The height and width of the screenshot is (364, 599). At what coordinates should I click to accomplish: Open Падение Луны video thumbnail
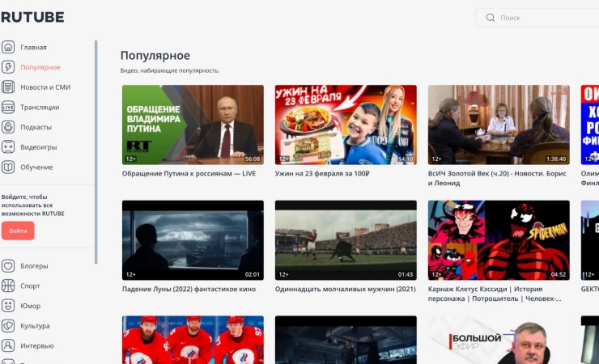(193, 240)
